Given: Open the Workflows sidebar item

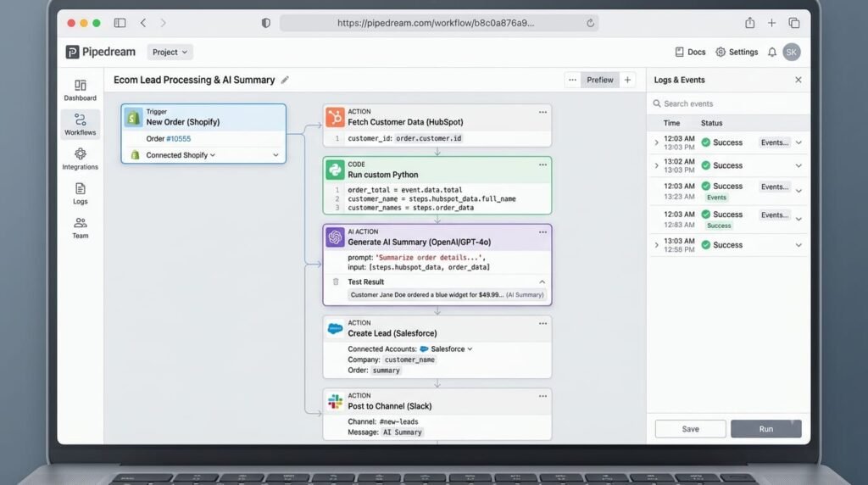Looking at the screenshot, I should [x=80, y=125].
